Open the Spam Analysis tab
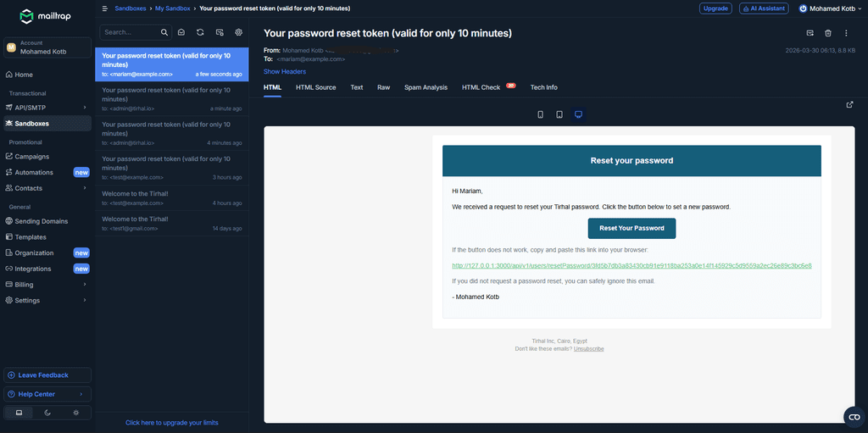The height and width of the screenshot is (433, 868). pos(426,87)
